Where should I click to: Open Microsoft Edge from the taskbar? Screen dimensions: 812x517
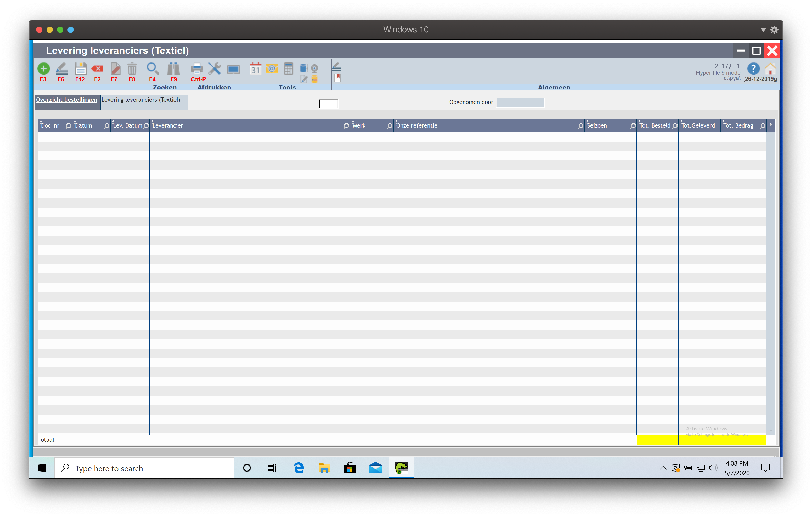pyautogui.click(x=298, y=468)
